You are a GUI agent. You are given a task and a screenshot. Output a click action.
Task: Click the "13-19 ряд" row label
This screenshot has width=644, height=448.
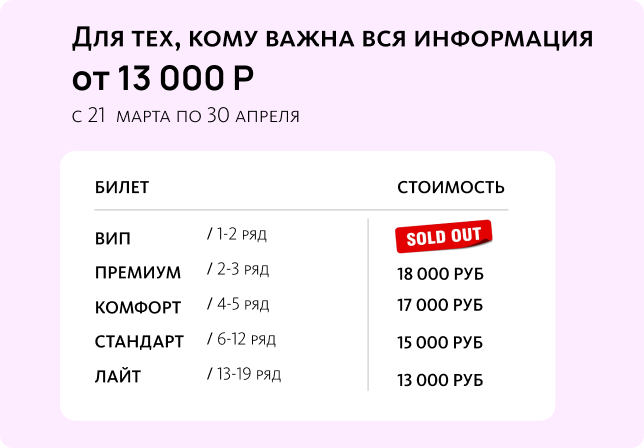[x=244, y=374]
